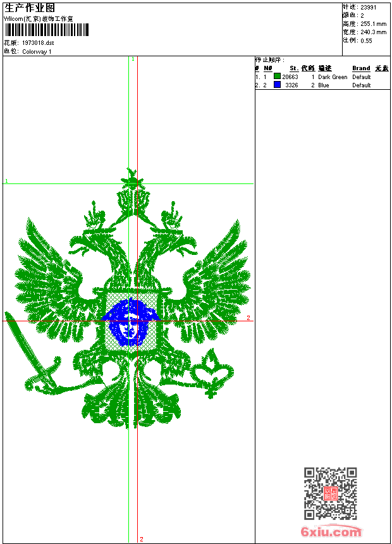Click the Dark Green color swatch
Screen dimensions: 392x544
pos(277,76)
